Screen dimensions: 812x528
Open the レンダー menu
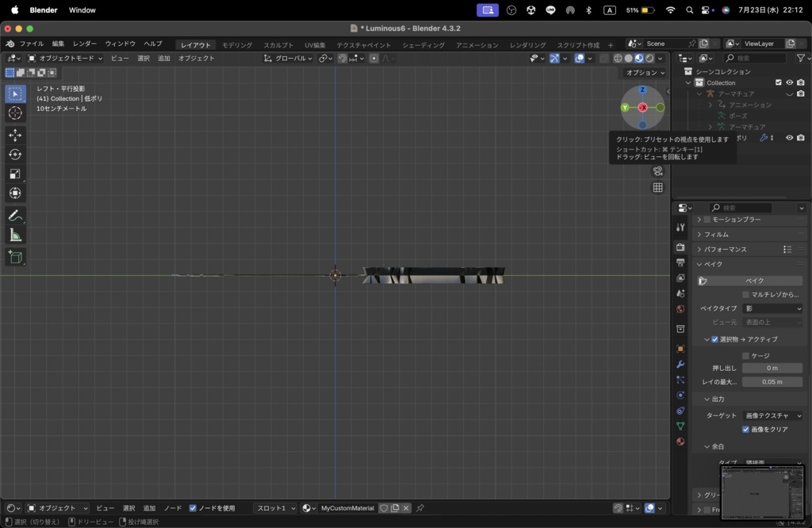point(84,44)
